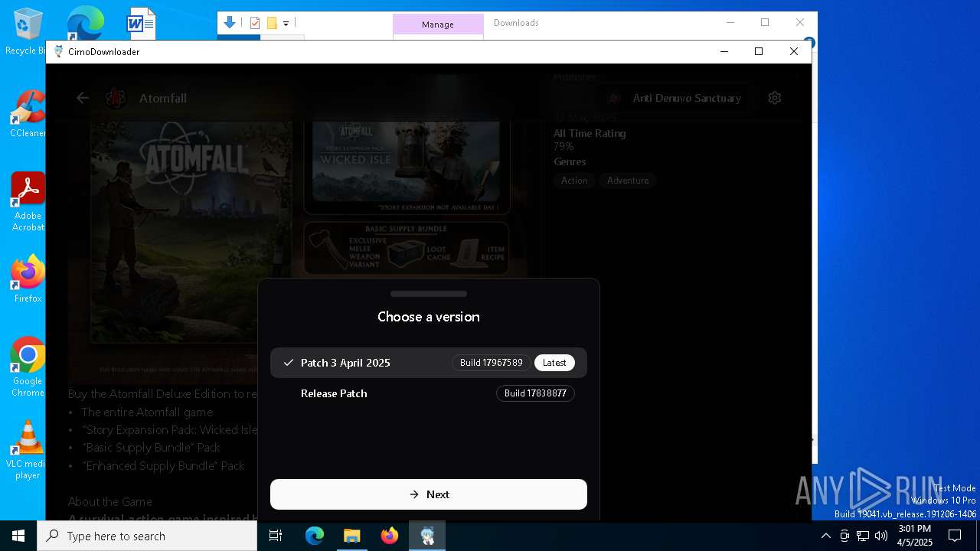980x551 pixels.
Task: Click the Build 17967589 badge
Action: pos(491,363)
